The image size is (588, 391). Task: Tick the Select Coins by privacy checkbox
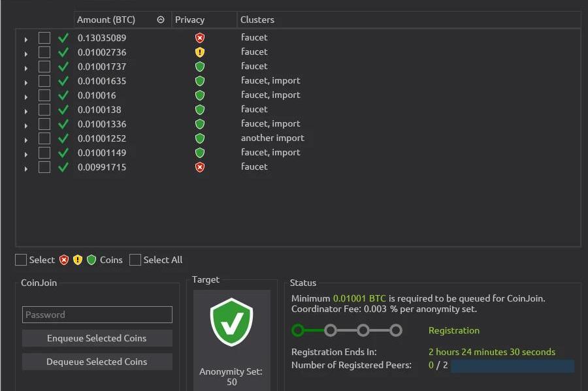click(x=21, y=260)
